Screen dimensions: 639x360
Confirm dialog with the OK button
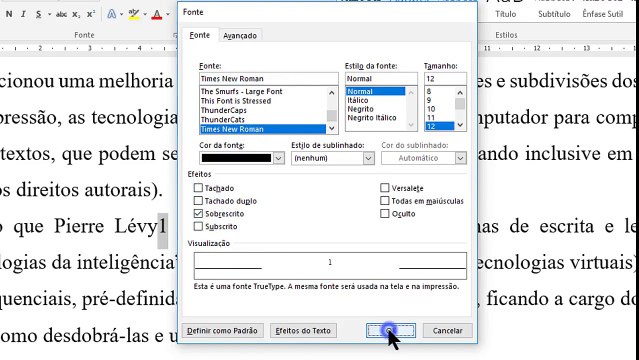point(391,331)
